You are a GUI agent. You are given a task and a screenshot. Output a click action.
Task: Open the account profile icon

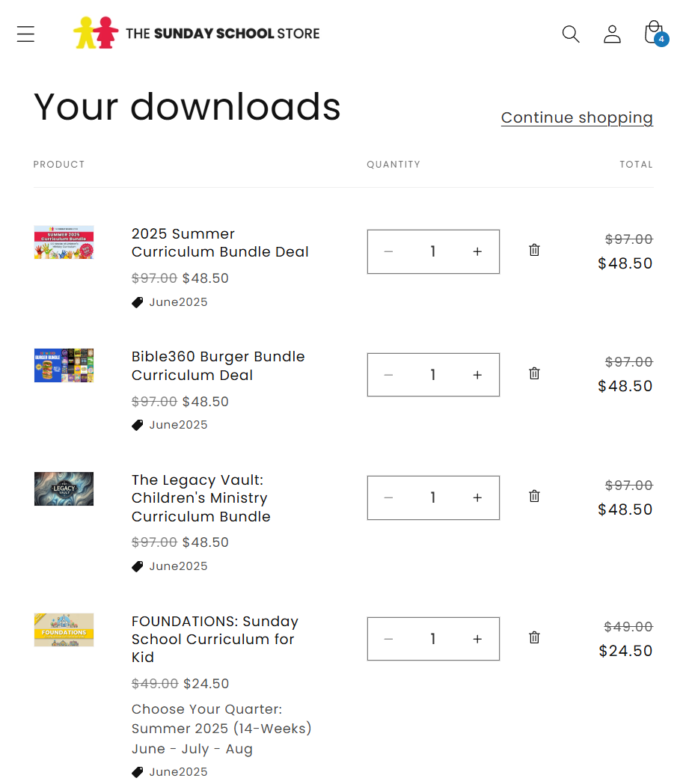click(612, 34)
